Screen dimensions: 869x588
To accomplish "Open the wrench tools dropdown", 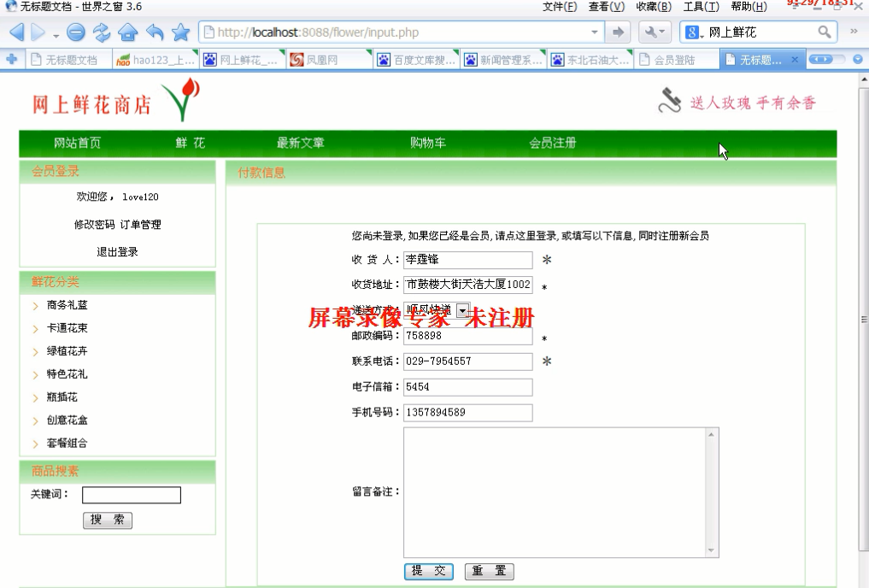I will [655, 32].
